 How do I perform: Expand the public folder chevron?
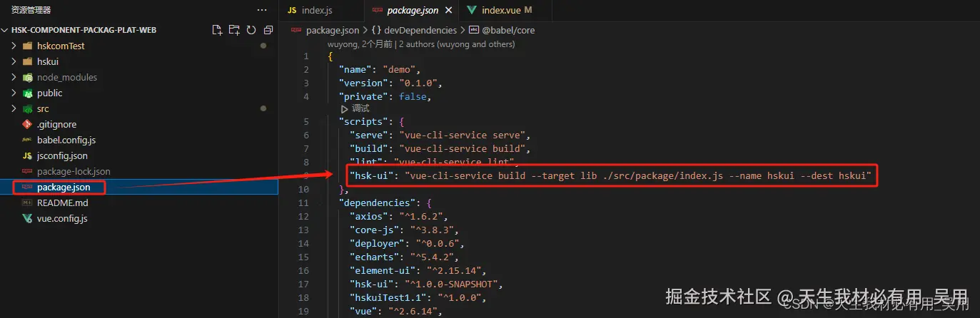pyautogui.click(x=14, y=93)
